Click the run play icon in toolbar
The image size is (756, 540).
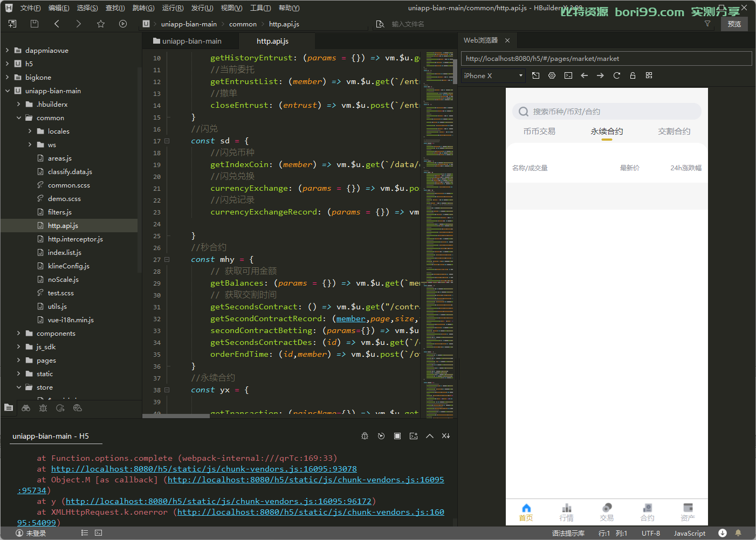coord(123,24)
